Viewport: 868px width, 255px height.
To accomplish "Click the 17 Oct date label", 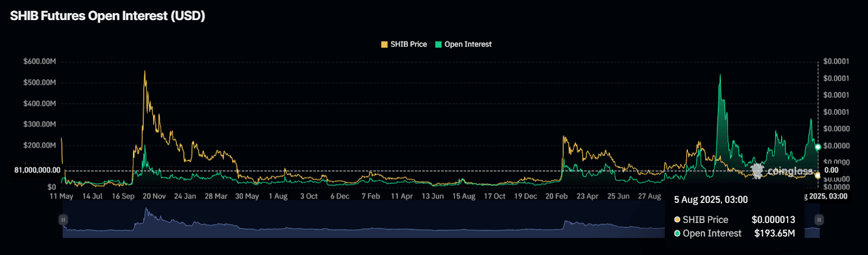I will click(x=495, y=196).
